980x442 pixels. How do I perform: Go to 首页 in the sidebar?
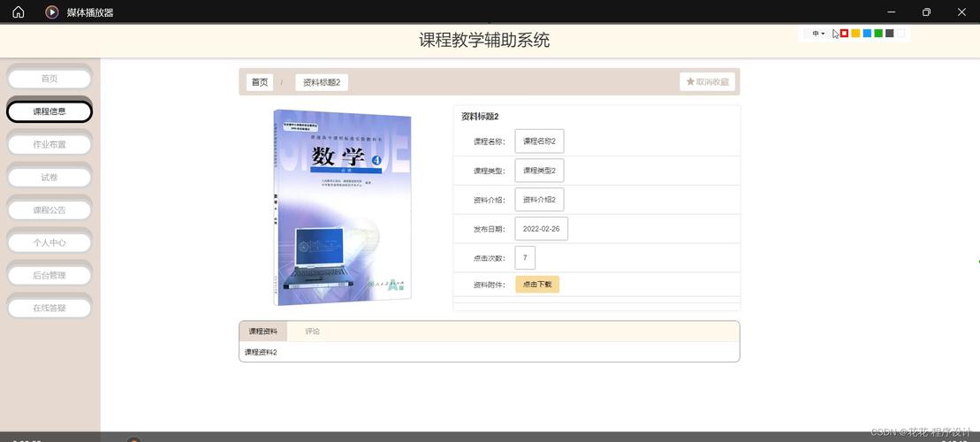[x=49, y=79]
